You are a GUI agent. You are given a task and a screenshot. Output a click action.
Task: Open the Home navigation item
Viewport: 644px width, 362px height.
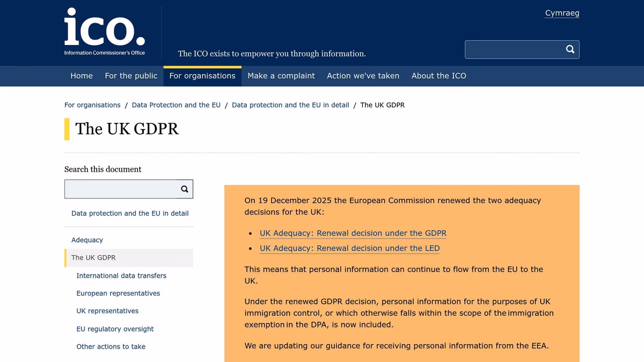82,76
